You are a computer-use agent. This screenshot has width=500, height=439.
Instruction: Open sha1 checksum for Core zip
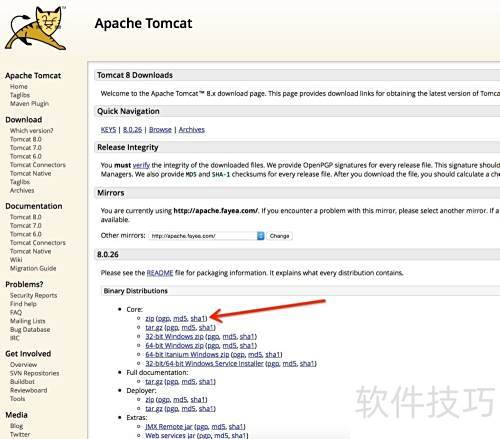click(198, 319)
